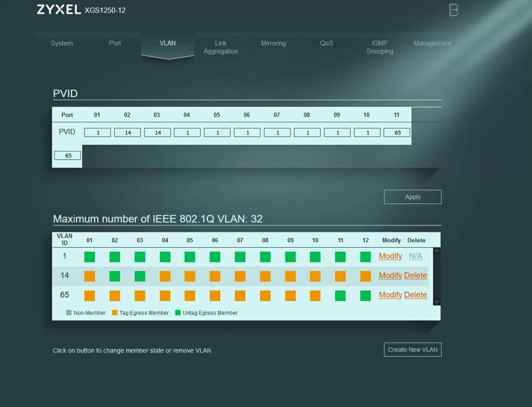Viewport: 532px width, 407px height.
Task: Select the PVID field for port 02
Action: click(127, 133)
